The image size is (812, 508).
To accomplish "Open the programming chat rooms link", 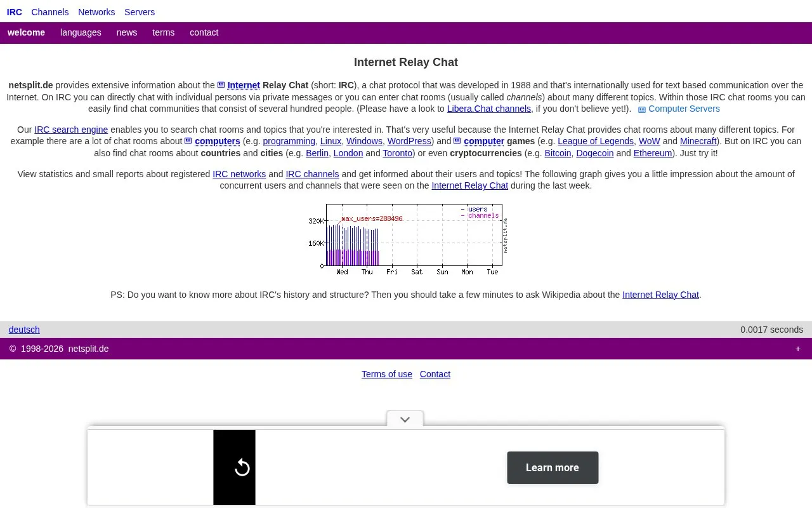I will pos(289,141).
